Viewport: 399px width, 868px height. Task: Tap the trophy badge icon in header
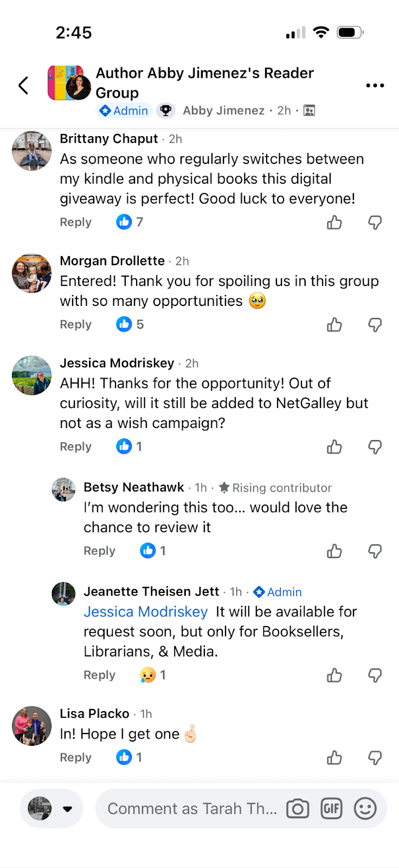[166, 111]
